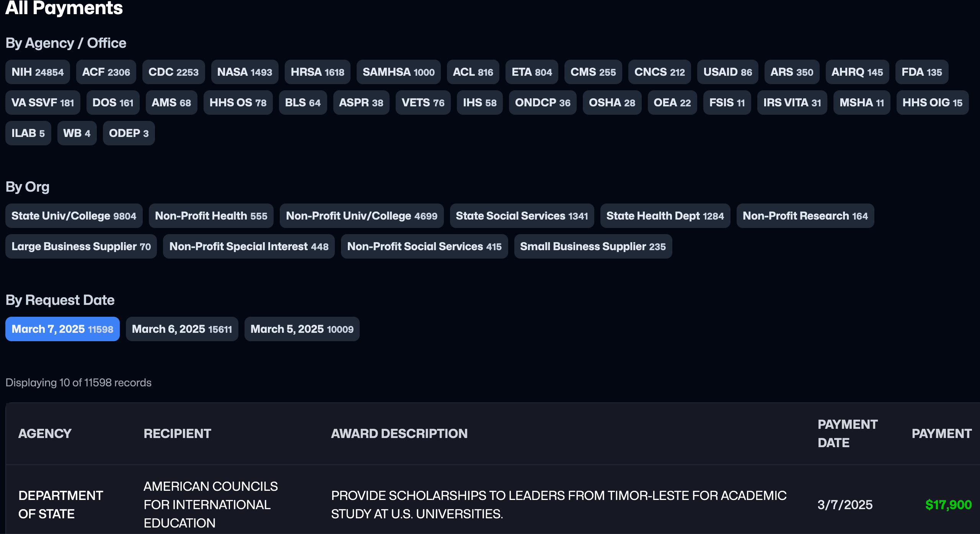Filter by Non-Profit Special Interest 448
This screenshot has height=534, width=980.
pyautogui.click(x=249, y=246)
